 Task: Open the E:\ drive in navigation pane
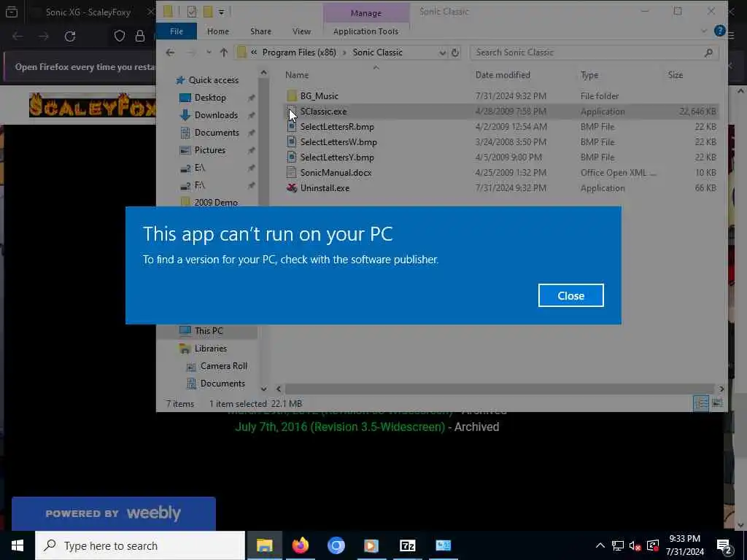199,168
